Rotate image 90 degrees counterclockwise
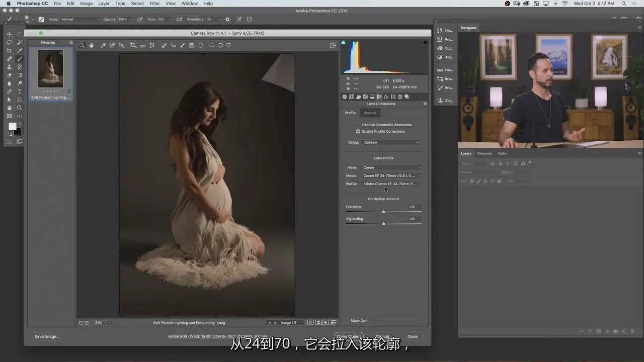The width and height of the screenshot is (644, 362). tap(220, 45)
